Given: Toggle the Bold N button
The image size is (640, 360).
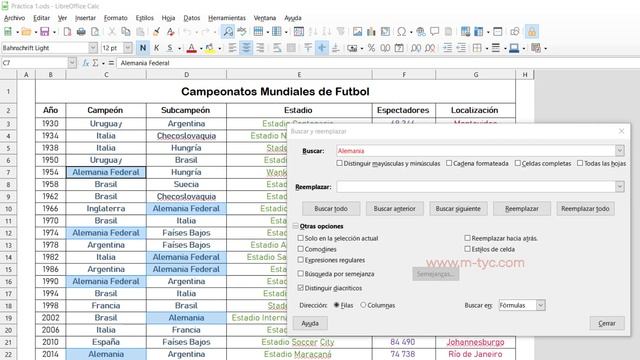Looking at the screenshot, I should 142,48.
